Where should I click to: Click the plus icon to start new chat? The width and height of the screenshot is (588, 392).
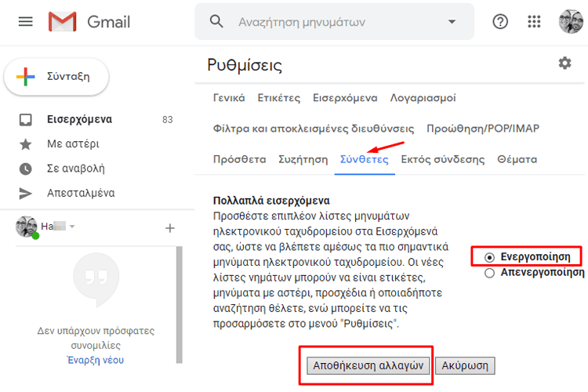(169, 228)
